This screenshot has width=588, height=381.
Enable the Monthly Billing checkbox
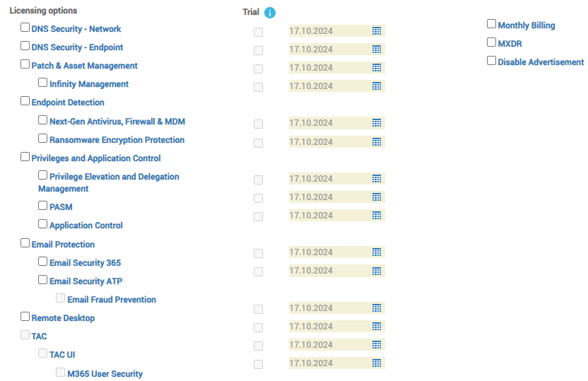[x=491, y=24]
